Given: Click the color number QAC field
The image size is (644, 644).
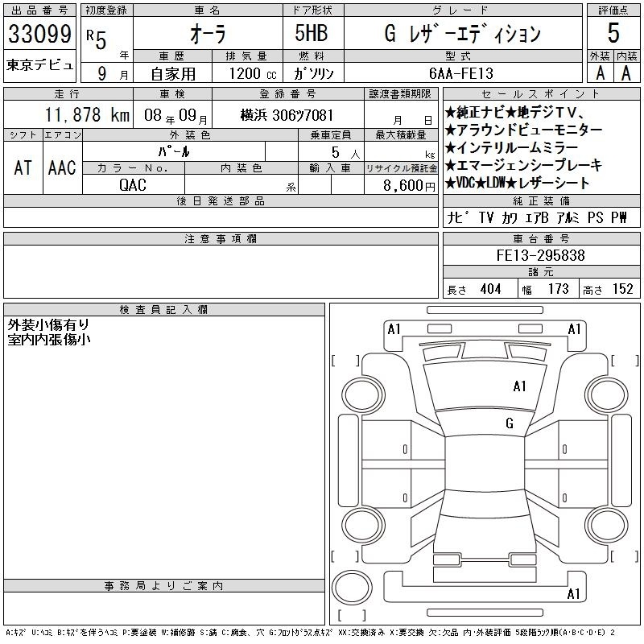Looking at the screenshot, I should pyautogui.click(x=133, y=185).
